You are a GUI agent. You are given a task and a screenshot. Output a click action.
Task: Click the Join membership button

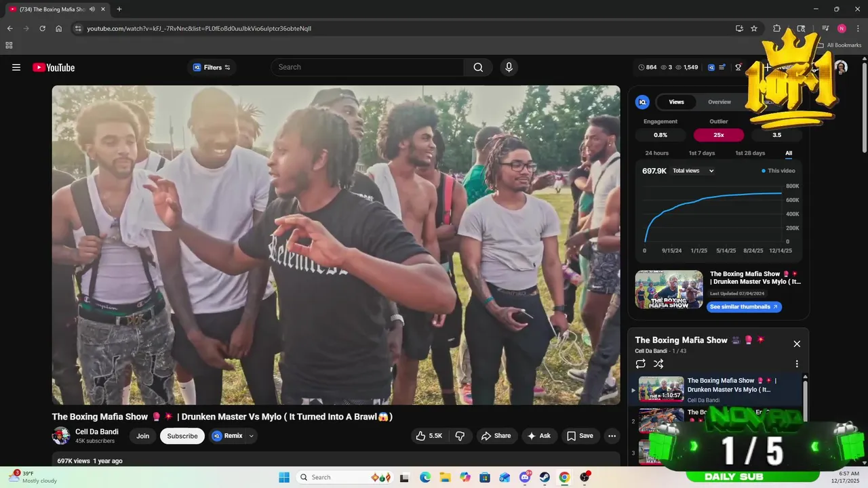click(x=142, y=436)
